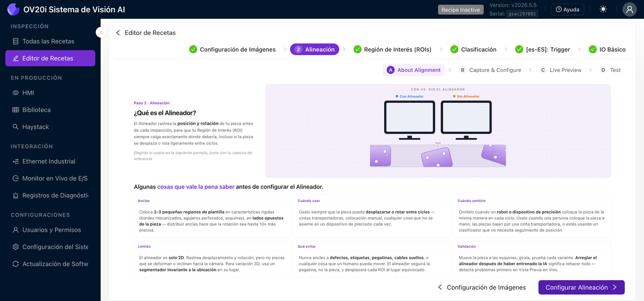This screenshot has width=644, height=301.
Task: Click the A badge of About Alignment
Action: coord(391,70)
